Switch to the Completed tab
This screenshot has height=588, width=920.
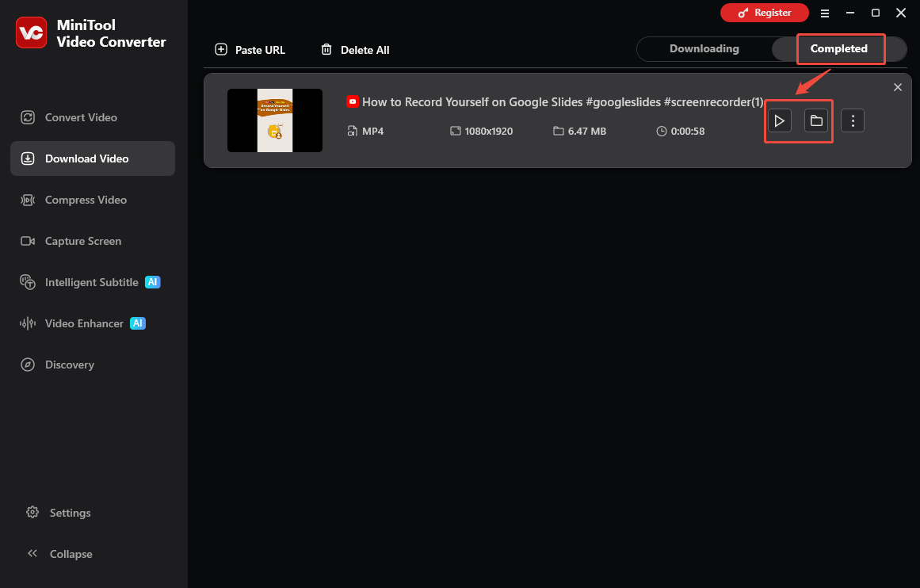pos(839,48)
